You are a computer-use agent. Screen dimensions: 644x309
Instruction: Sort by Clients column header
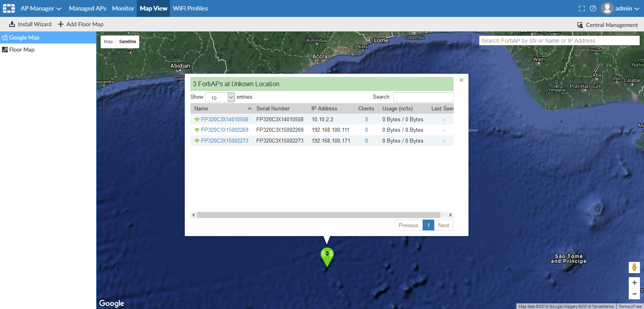366,108
